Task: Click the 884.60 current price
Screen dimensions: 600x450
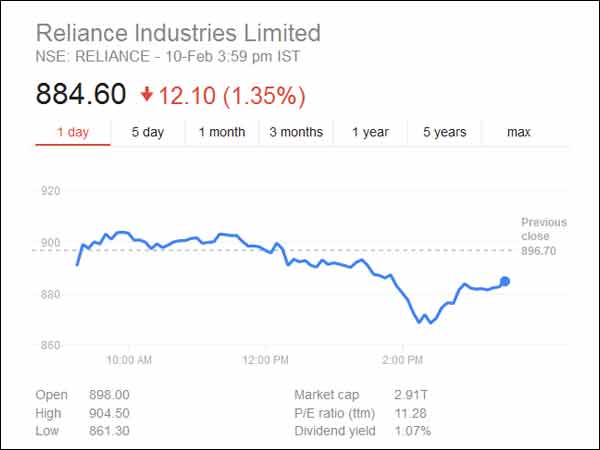Action: 81,95
